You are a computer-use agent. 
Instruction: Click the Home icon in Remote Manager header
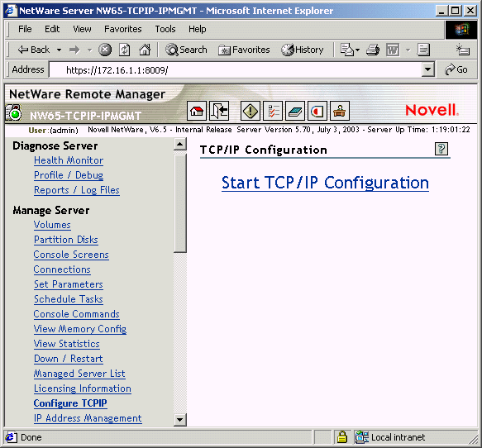[x=197, y=111]
